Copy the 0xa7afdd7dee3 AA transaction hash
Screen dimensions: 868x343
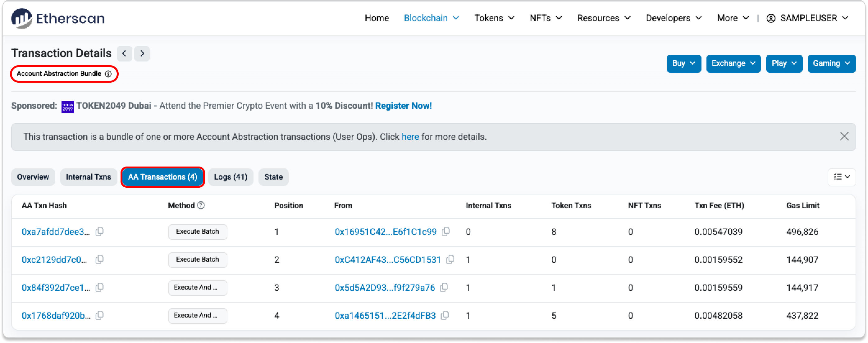99,231
